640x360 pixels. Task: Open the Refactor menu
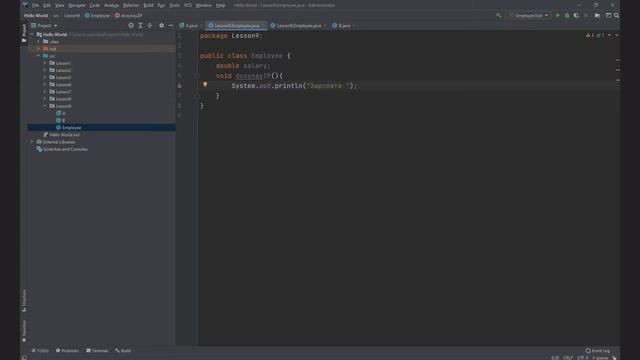pyautogui.click(x=131, y=5)
